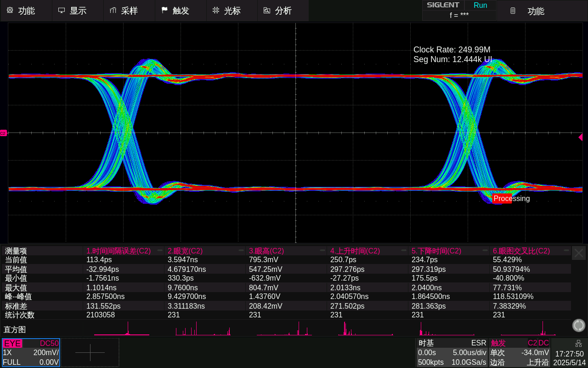This screenshot has width=588, height=368.
Task: Click the network status icon above the clock
Action: point(578,343)
